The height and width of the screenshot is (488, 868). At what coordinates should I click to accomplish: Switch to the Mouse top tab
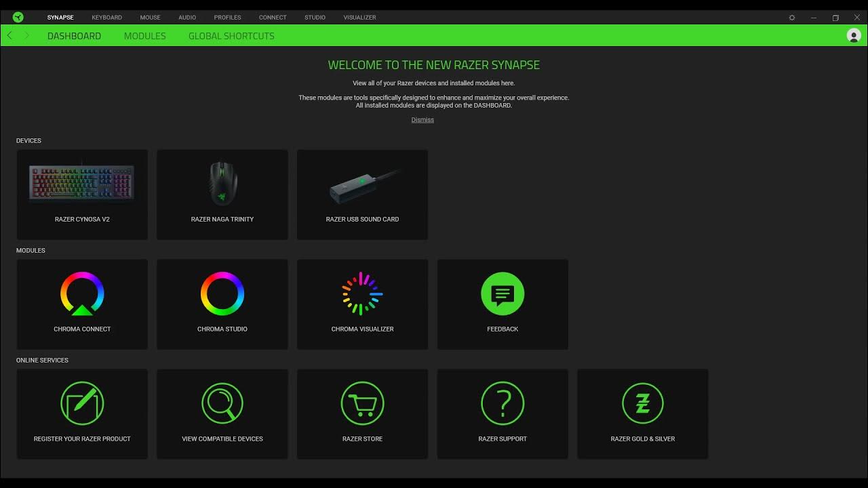click(x=151, y=18)
